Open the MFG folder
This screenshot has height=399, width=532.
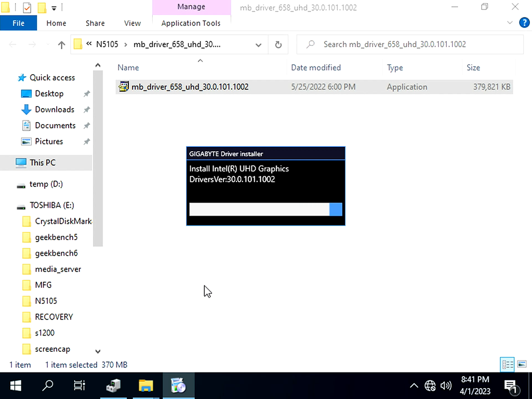click(43, 285)
